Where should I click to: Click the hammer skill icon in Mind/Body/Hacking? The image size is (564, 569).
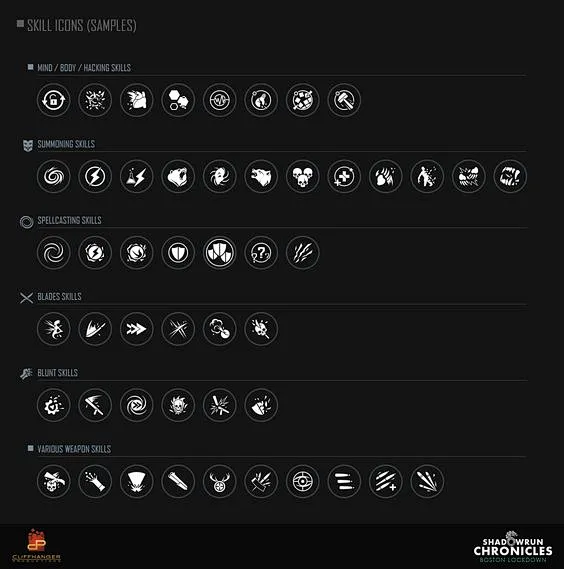click(344, 100)
